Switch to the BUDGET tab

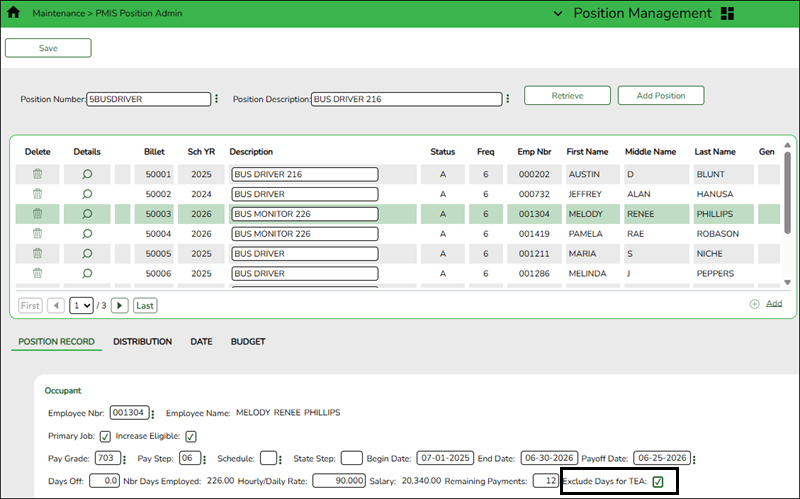click(248, 341)
